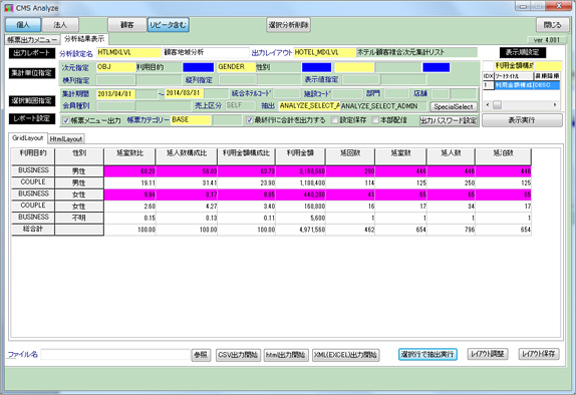The width and height of the screenshot is (576, 395).
Task: Switch to the 帳票出力メニュー tab
Action: coord(32,40)
